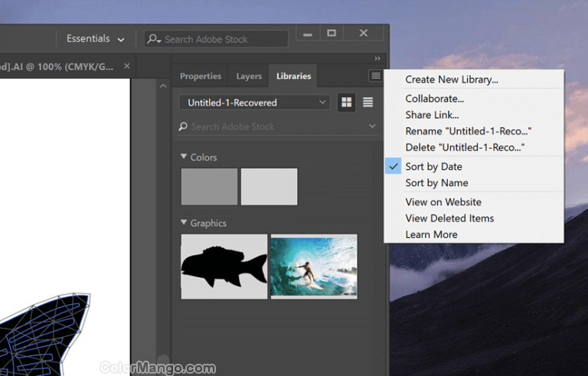This screenshot has width=588, height=376.
Task: Collapse panels using the double-arrow icon
Action: (377, 58)
